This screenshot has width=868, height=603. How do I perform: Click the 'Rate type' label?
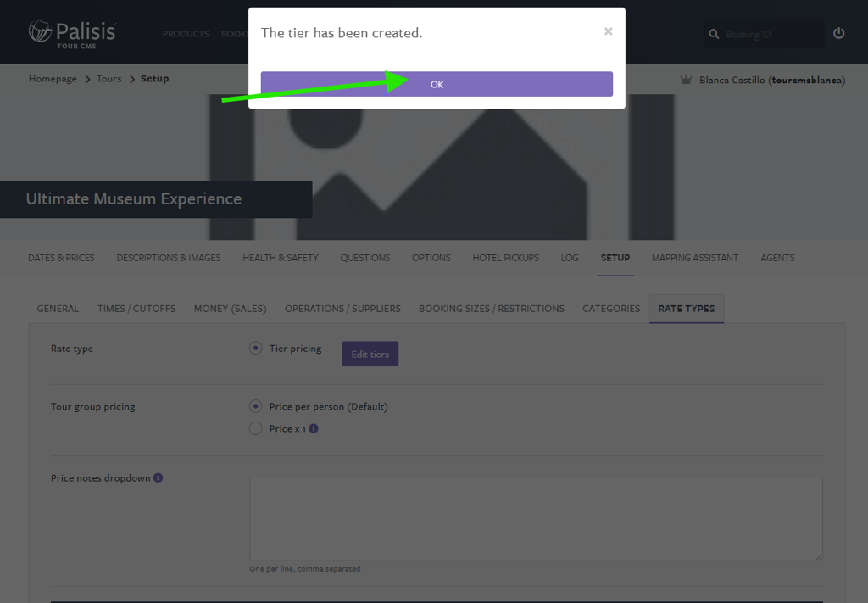[x=72, y=349]
